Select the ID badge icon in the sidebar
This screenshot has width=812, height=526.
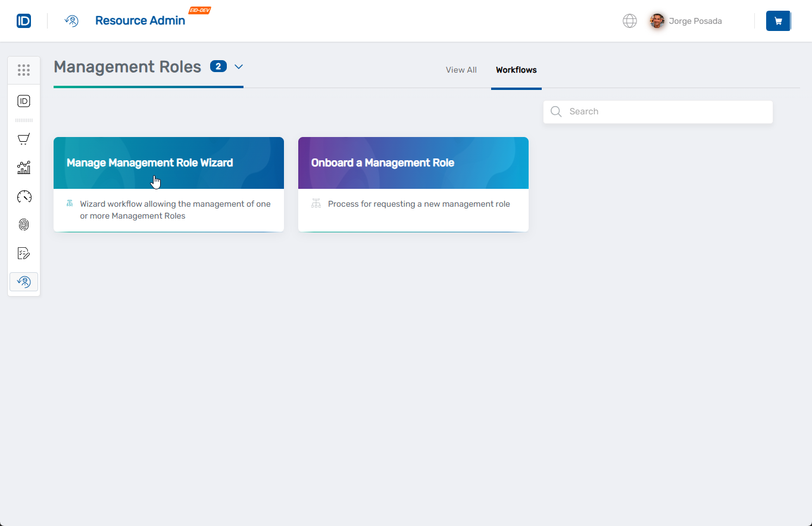point(24,101)
